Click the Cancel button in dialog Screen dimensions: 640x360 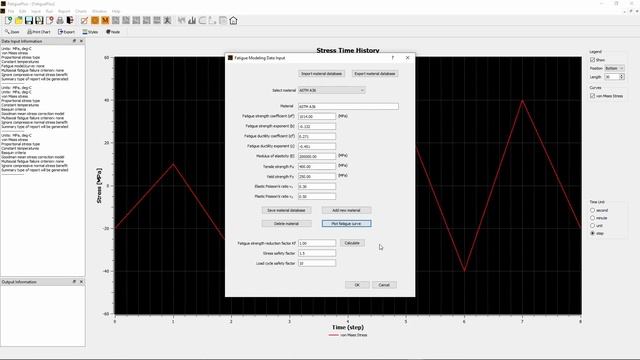[x=384, y=285]
